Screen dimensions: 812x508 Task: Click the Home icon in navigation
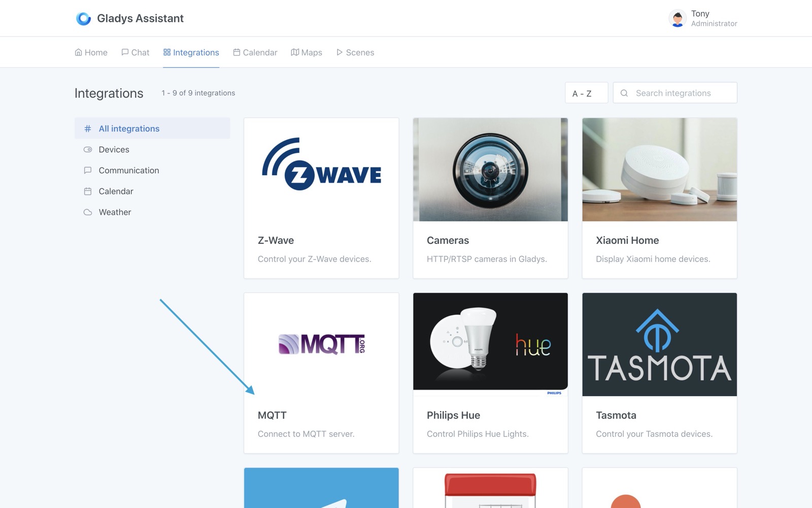pos(79,52)
